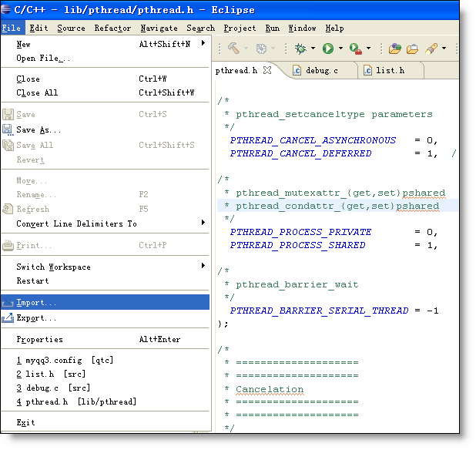Click Save As... menu entry
Viewport: 476px width, 450px height.
click(39, 129)
